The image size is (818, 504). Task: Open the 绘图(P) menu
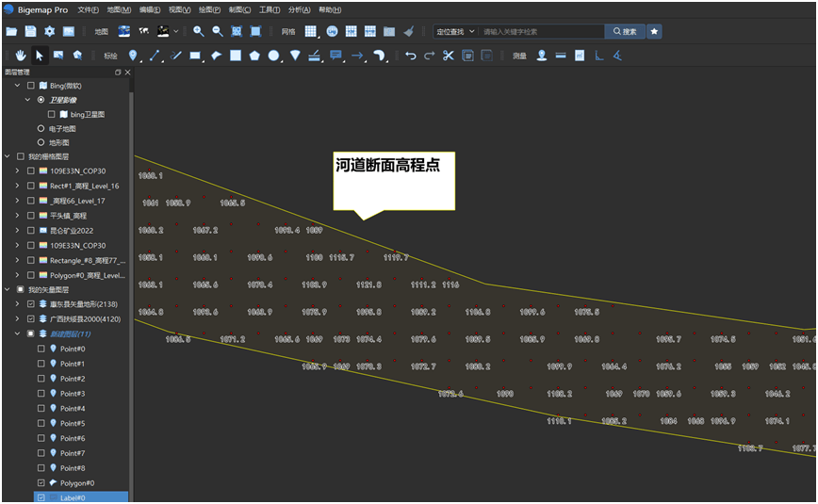(209, 10)
